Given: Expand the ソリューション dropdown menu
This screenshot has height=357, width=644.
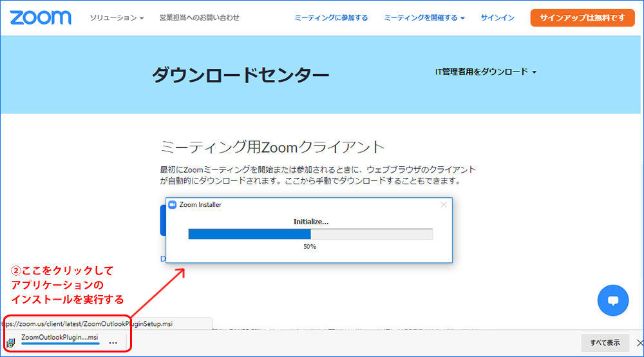Looking at the screenshot, I should [117, 17].
